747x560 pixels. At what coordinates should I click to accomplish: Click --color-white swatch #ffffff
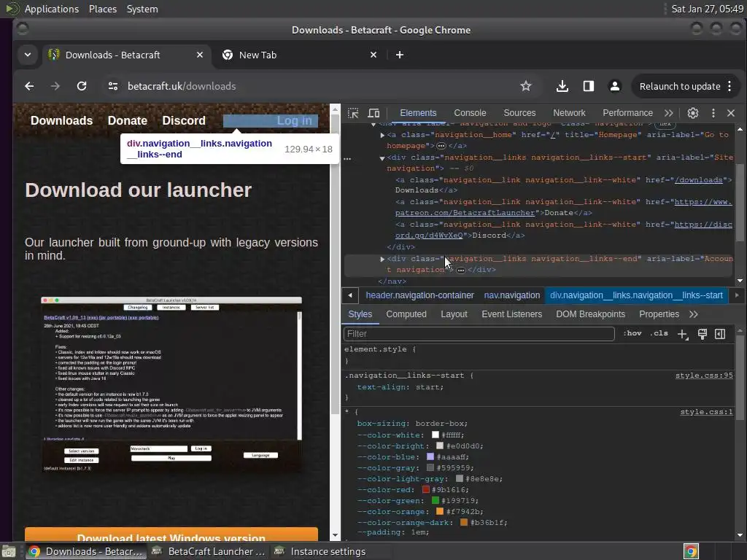[x=435, y=435]
